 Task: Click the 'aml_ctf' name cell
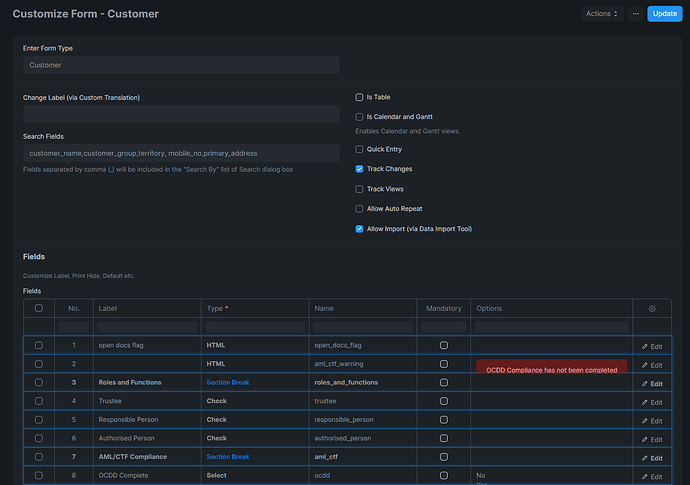(363, 457)
